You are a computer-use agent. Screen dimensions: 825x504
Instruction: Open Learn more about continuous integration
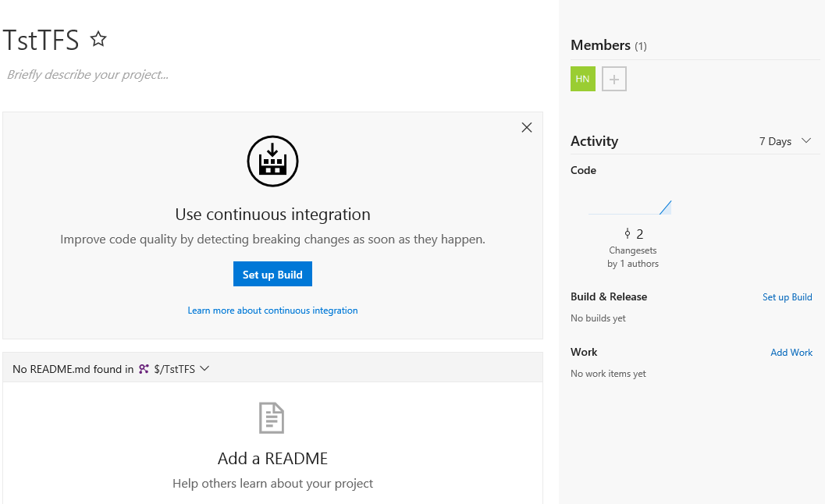pyautogui.click(x=272, y=310)
